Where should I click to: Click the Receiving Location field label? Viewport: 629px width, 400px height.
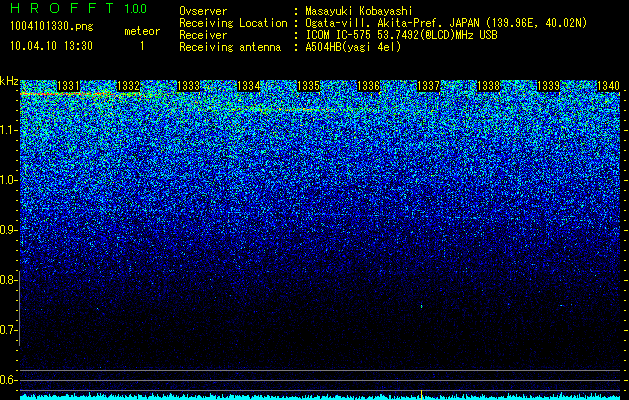(233, 23)
